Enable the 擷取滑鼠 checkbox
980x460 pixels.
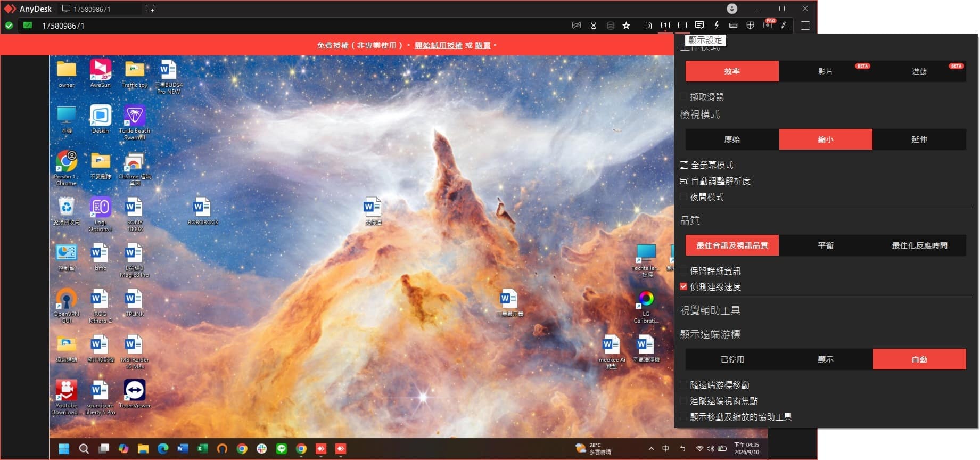coord(683,97)
